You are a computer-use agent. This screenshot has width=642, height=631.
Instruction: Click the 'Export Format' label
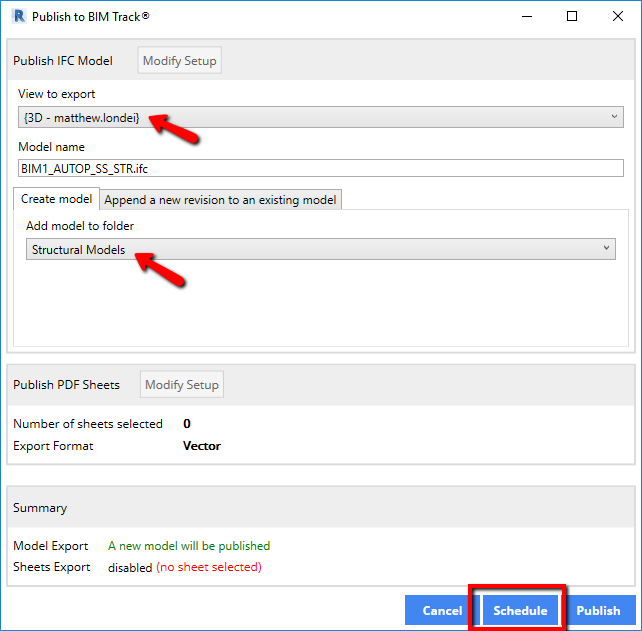(53, 446)
